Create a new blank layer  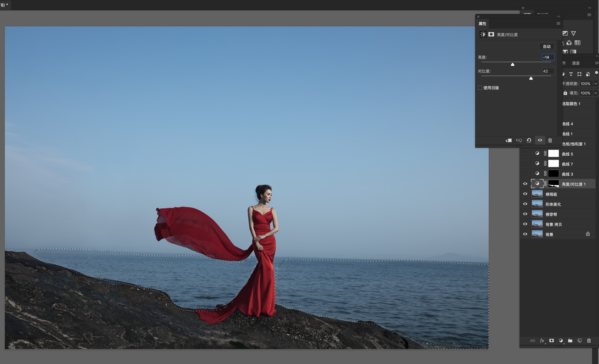[580, 340]
